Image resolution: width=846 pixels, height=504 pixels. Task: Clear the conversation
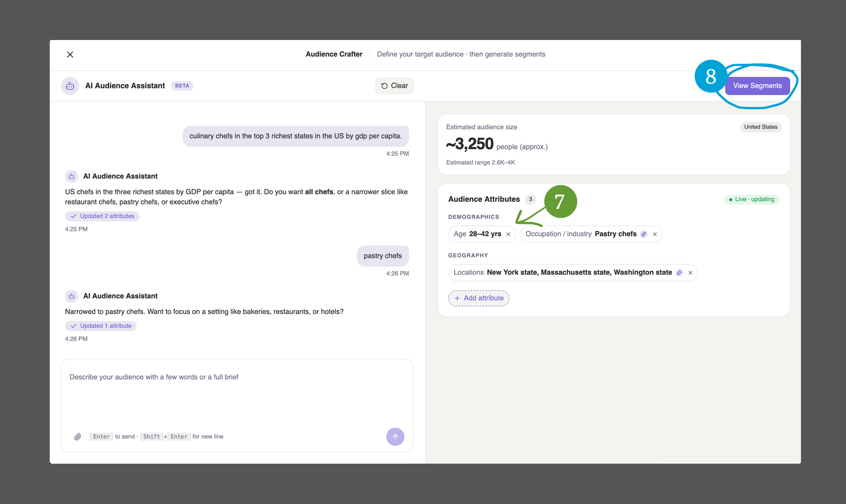394,86
